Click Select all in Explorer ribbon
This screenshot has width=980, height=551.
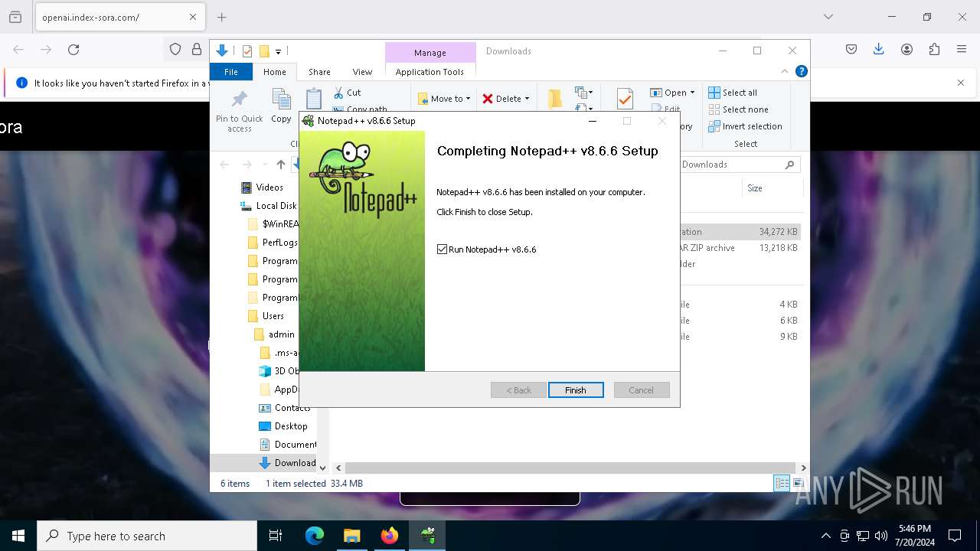(x=733, y=93)
